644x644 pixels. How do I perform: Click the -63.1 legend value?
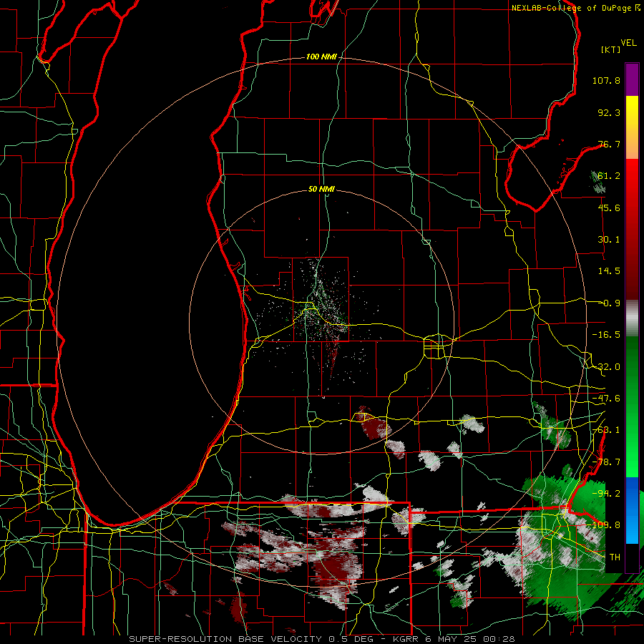point(606,430)
